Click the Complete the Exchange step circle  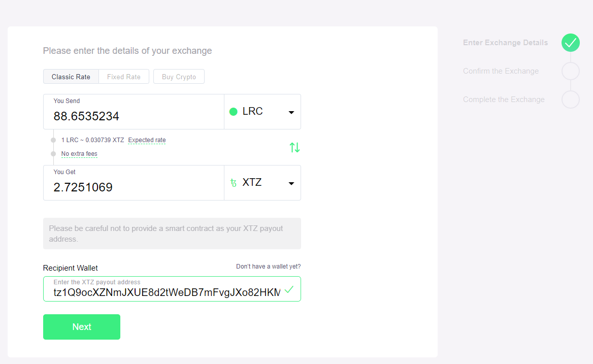[x=570, y=100]
